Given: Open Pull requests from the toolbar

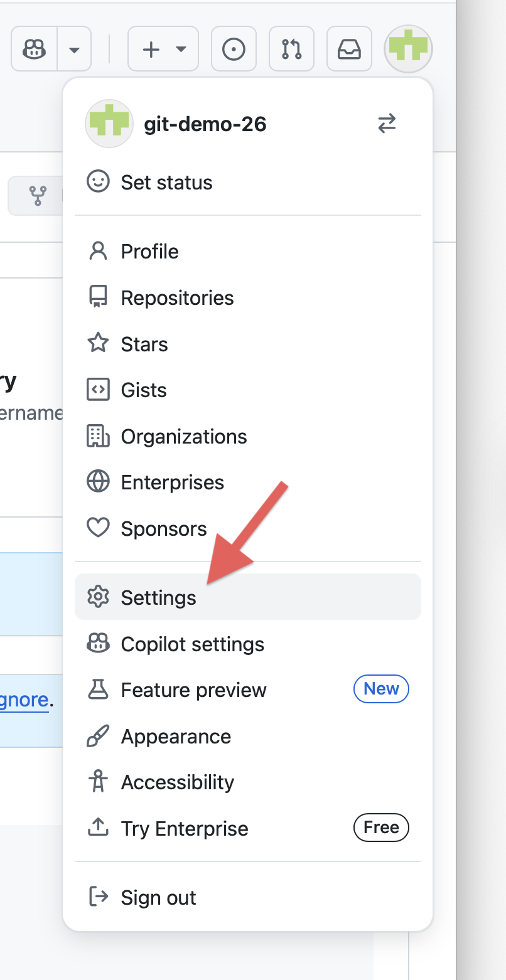Looking at the screenshot, I should tap(291, 48).
